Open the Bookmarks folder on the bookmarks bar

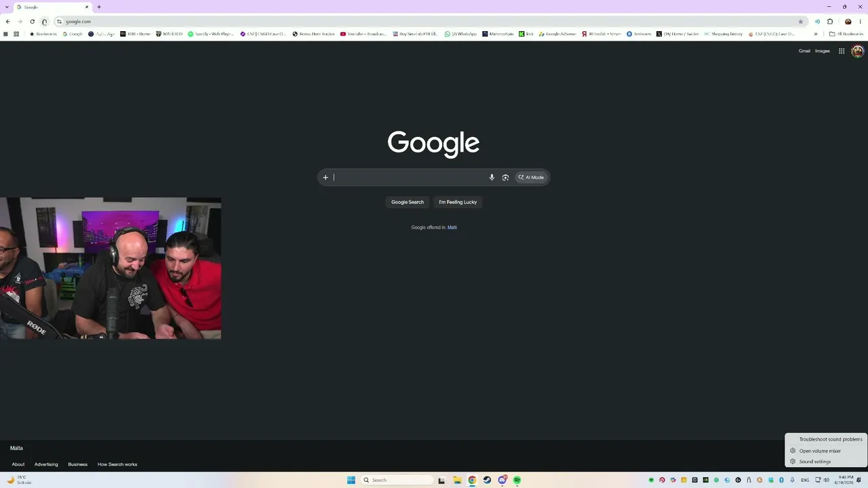[x=43, y=34]
